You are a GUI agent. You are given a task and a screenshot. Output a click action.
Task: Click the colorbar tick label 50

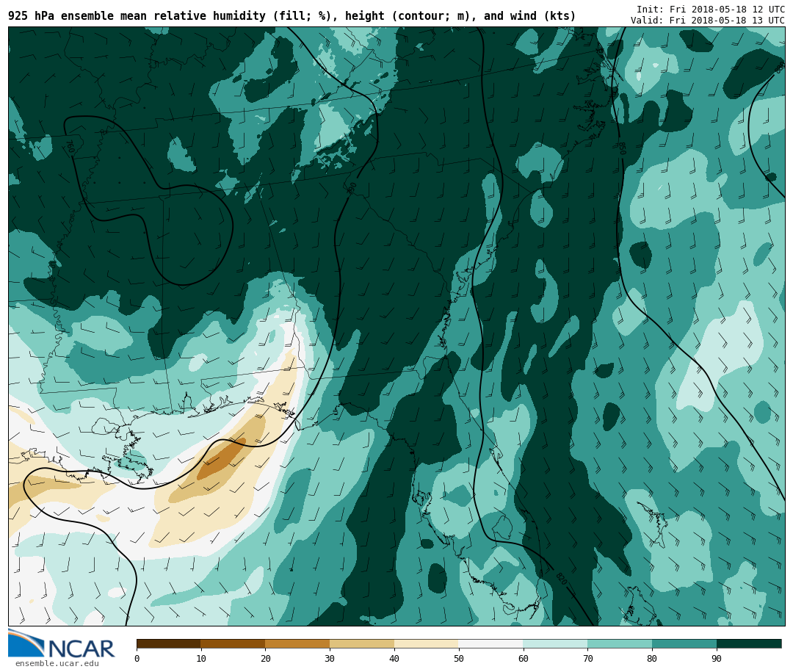(x=459, y=658)
